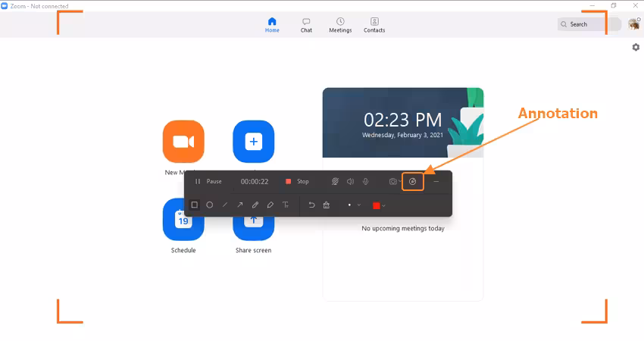Click the Zoom Search field
Image resolution: width=644 pixels, height=341 pixels.
pyautogui.click(x=589, y=24)
